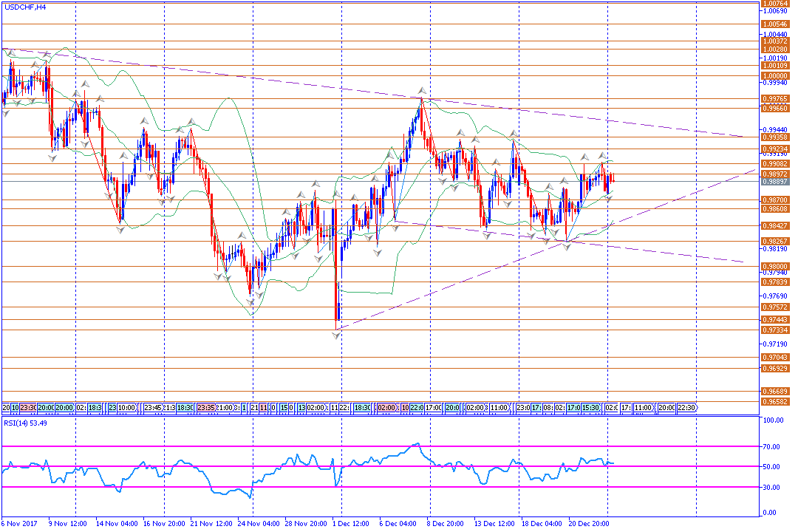This screenshot has width=798, height=532.
Task: Click the 1.00000 parity level label
Action: [x=775, y=76]
